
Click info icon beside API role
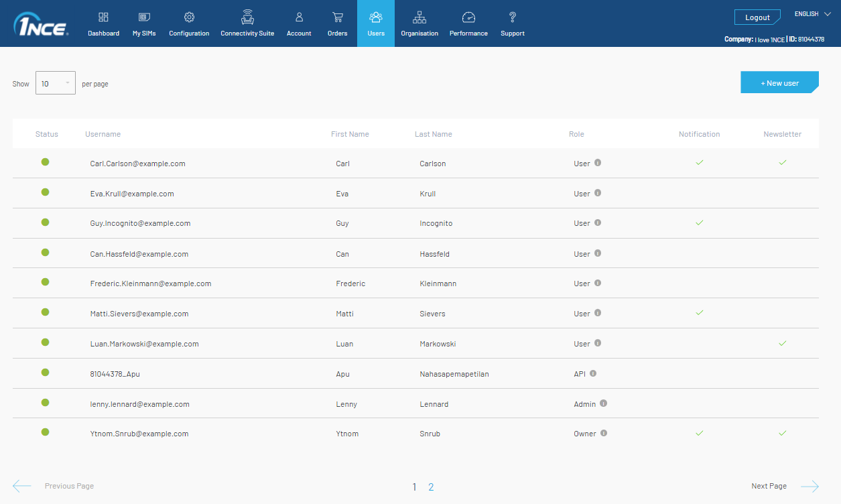tap(593, 373)
